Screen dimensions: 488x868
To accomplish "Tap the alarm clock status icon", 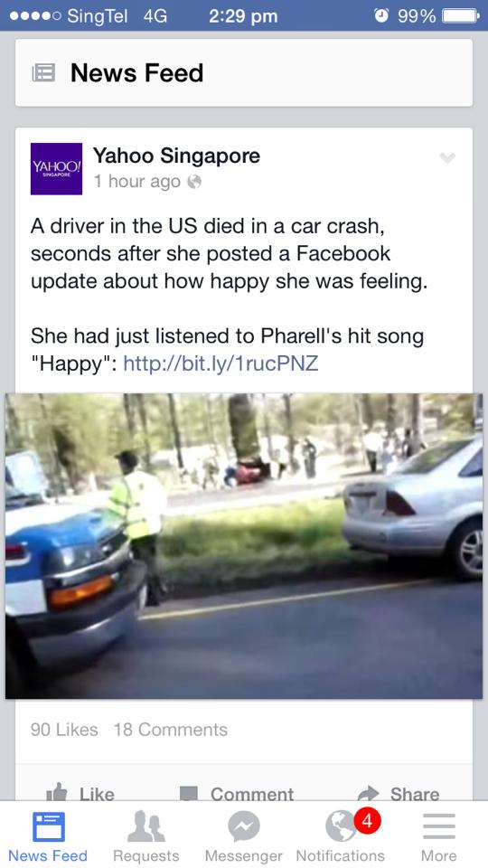I will tap(381, 16).
